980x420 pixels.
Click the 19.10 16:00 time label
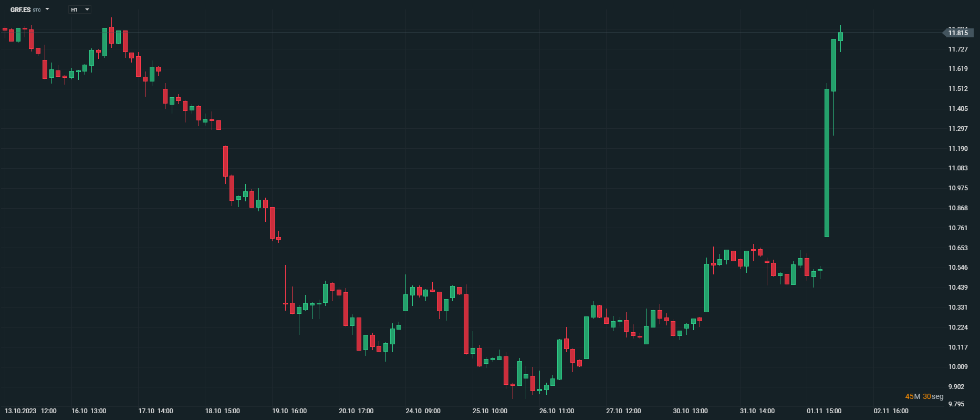coord(289,411)
